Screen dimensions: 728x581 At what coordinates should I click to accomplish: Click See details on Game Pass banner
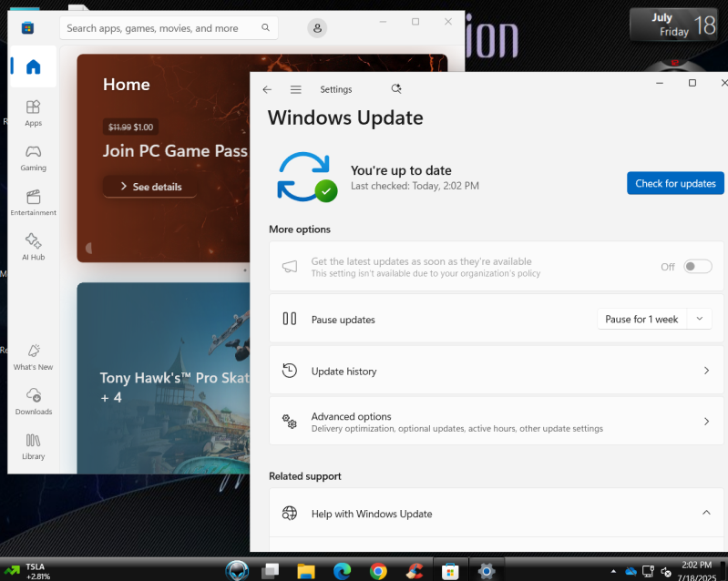[150, 187]
